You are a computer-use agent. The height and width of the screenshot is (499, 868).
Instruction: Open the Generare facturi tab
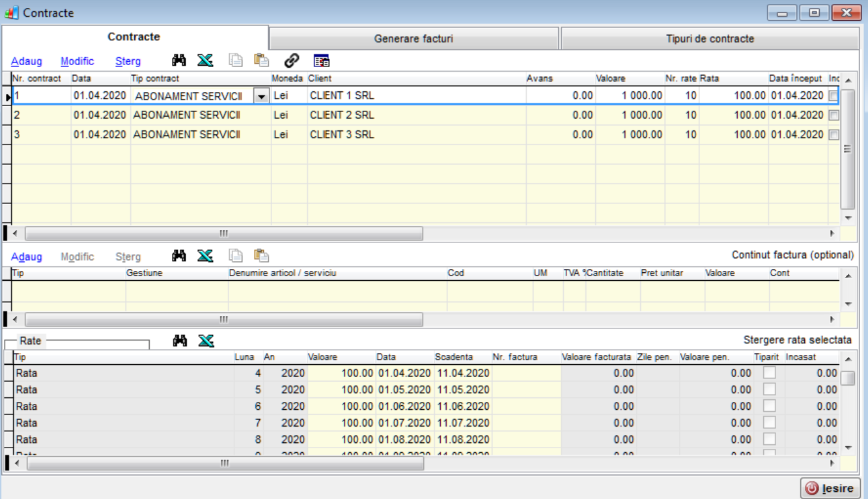[413, 38]
